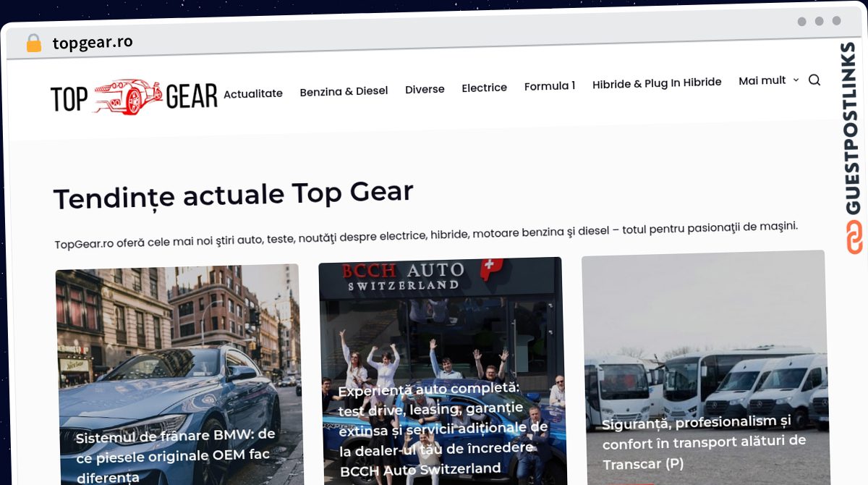Open Hibride & Plug In Hibride section
The width and height of the screenshot is (868, 485).
pyautogui.click(x=657, y=83)
